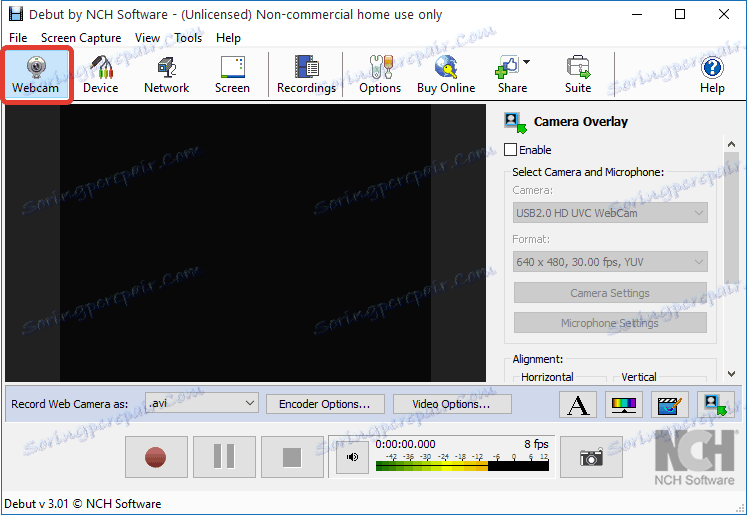The width and height of the screenshot is (747, 515).
Task: Click the overlay panel scroll down arrow
Action: tap(731, 374)
